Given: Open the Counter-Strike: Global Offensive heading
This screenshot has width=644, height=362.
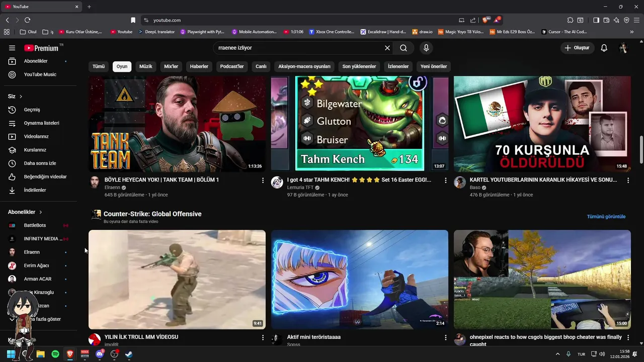Looking at the screenshot, I should pos(152,214).
